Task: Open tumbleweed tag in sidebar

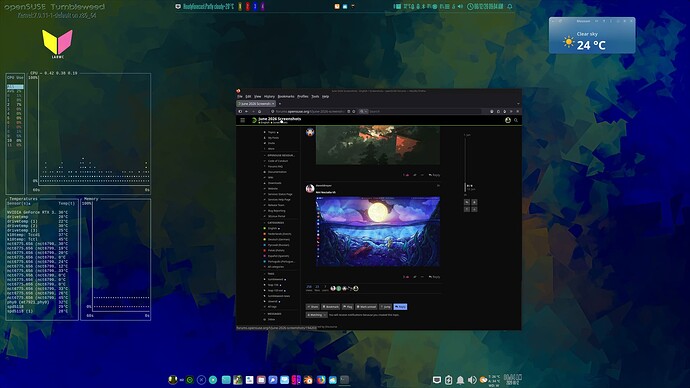Action: point(275,279)
